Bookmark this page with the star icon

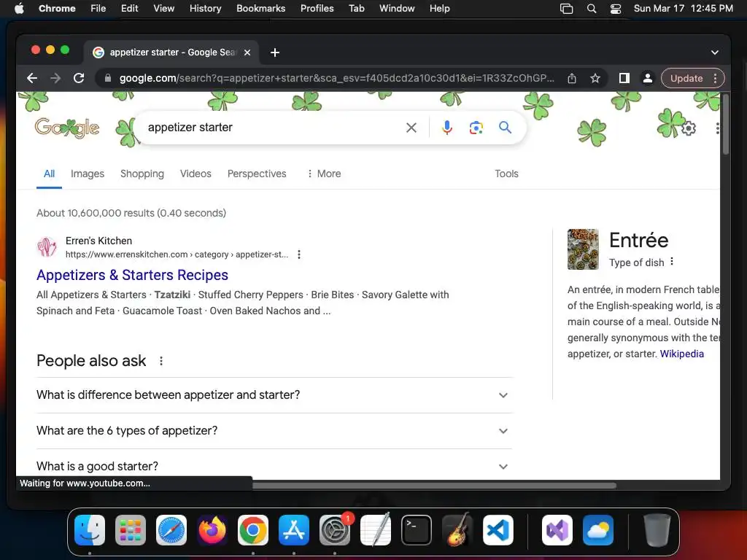pyautogui.click(x=595, y=78)
